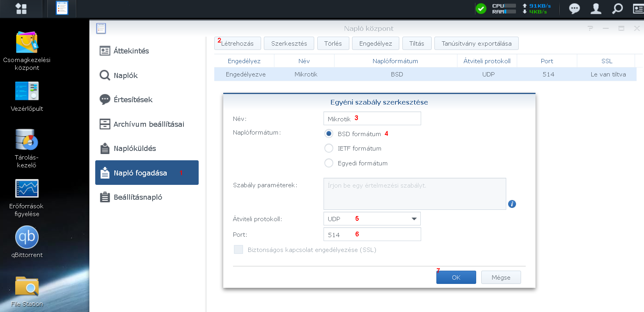644x312 pixels.
Task: Click the Port input field
Action: click(372, 234)
